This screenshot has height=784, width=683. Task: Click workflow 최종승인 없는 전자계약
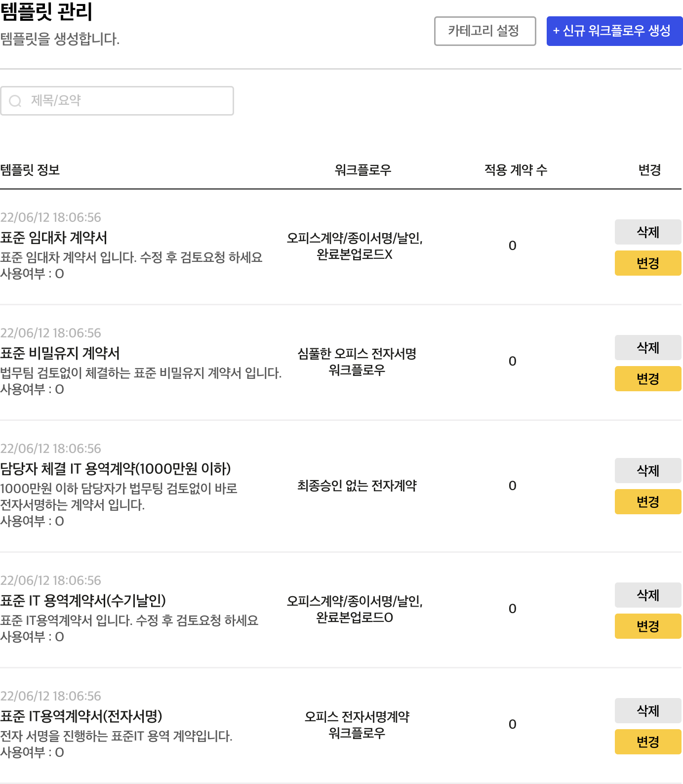tap(357, 486)
